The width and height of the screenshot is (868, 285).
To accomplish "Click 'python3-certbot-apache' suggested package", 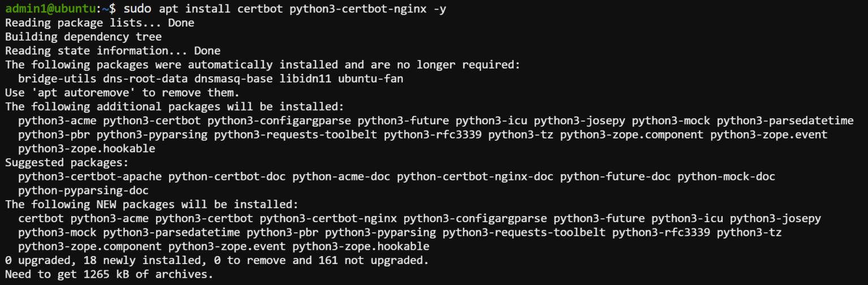I will pos(90,176).
